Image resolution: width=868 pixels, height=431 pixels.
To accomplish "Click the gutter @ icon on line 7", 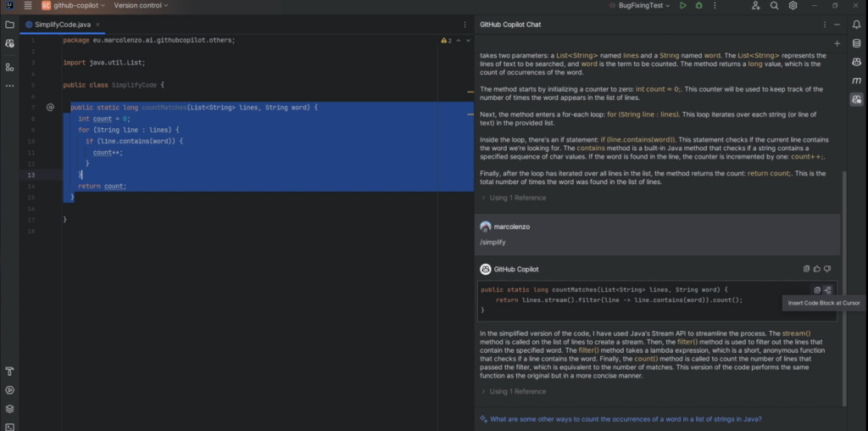I will point(50,108).
